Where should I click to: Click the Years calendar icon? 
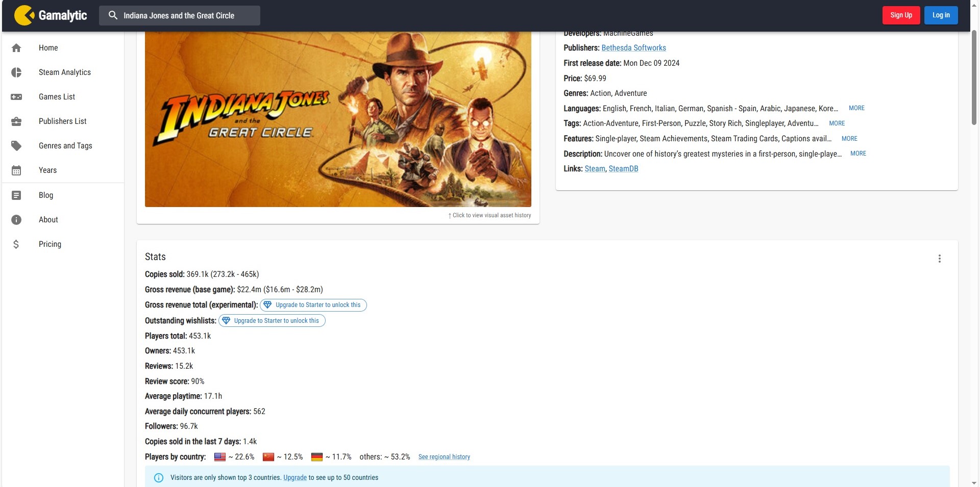point(16,170)
